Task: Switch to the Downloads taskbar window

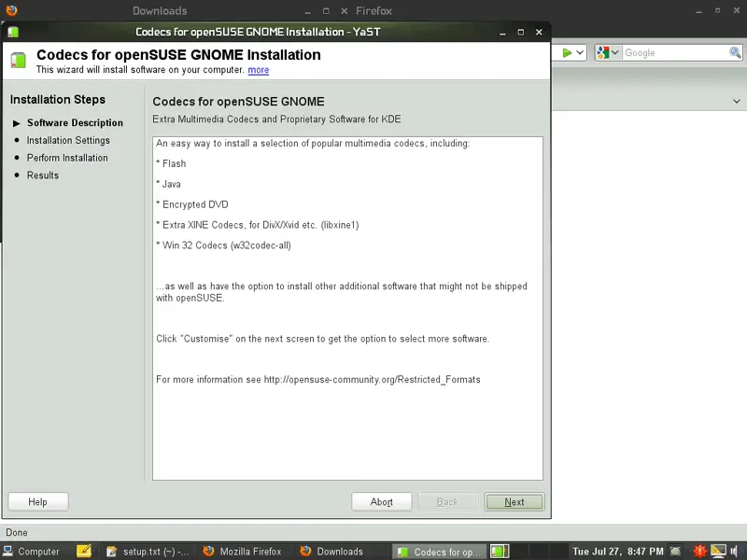Action: 331,552
